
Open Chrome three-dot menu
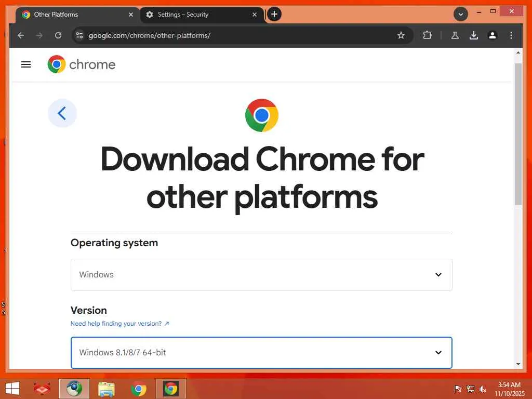click(x=511, y=35)
